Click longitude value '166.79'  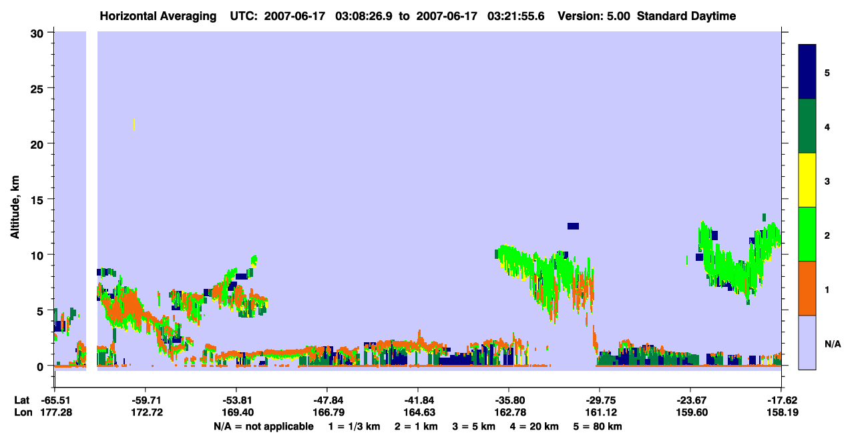(x=327, y=412)
